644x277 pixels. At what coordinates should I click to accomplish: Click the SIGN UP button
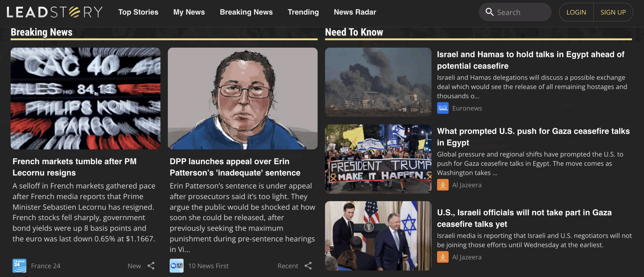[x=613, y=12]
